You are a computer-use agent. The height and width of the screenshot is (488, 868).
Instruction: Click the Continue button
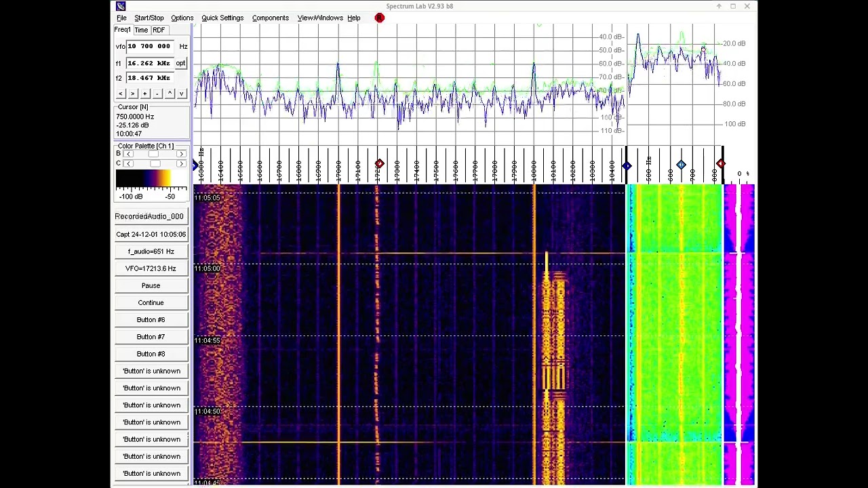[151, 302]
